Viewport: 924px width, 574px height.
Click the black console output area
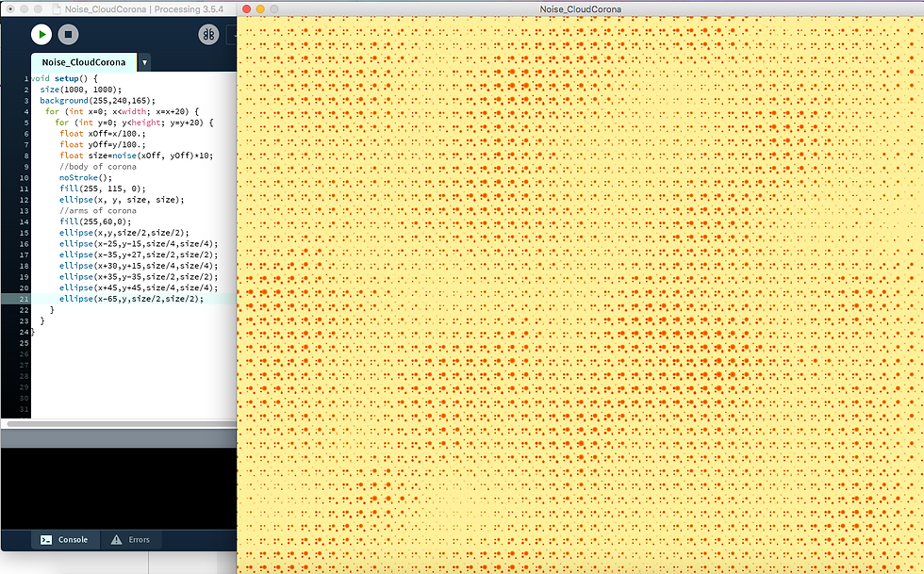pyautogui.click(x=119, y=488)
